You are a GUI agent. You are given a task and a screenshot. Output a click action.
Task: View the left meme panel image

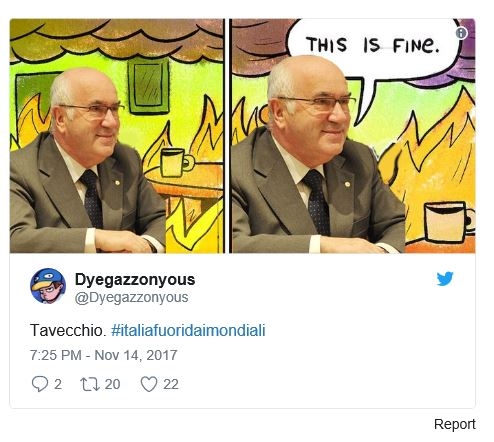pos(117,136)
